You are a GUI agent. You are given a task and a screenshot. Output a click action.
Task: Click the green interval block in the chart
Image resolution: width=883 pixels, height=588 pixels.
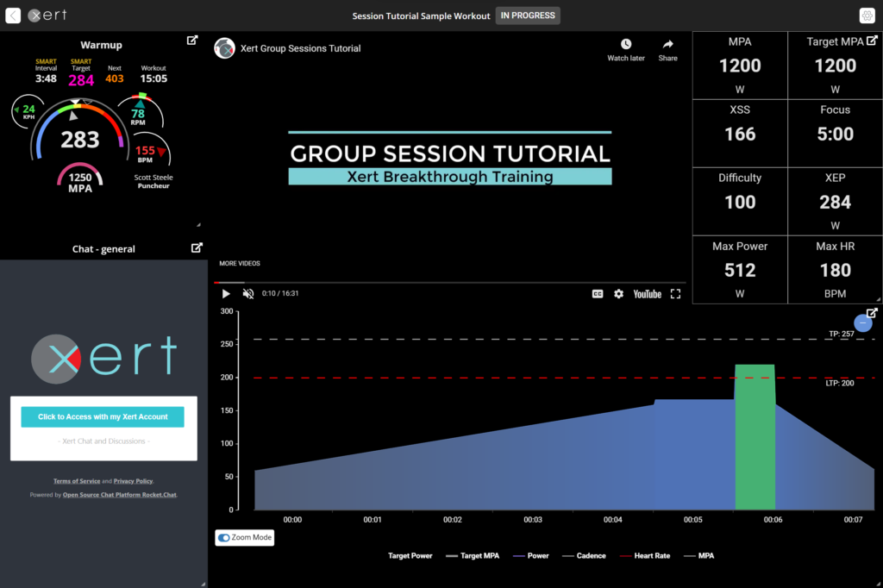pos(755,437)
